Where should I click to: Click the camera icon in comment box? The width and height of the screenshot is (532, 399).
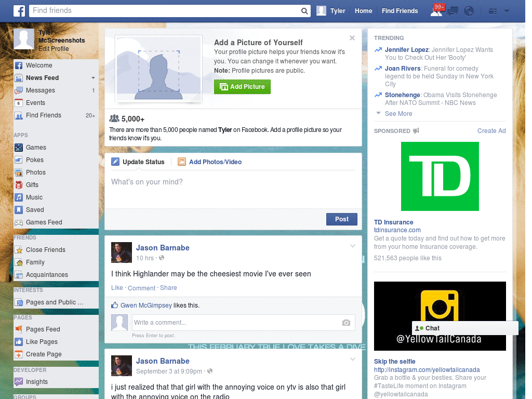[346, 323]
